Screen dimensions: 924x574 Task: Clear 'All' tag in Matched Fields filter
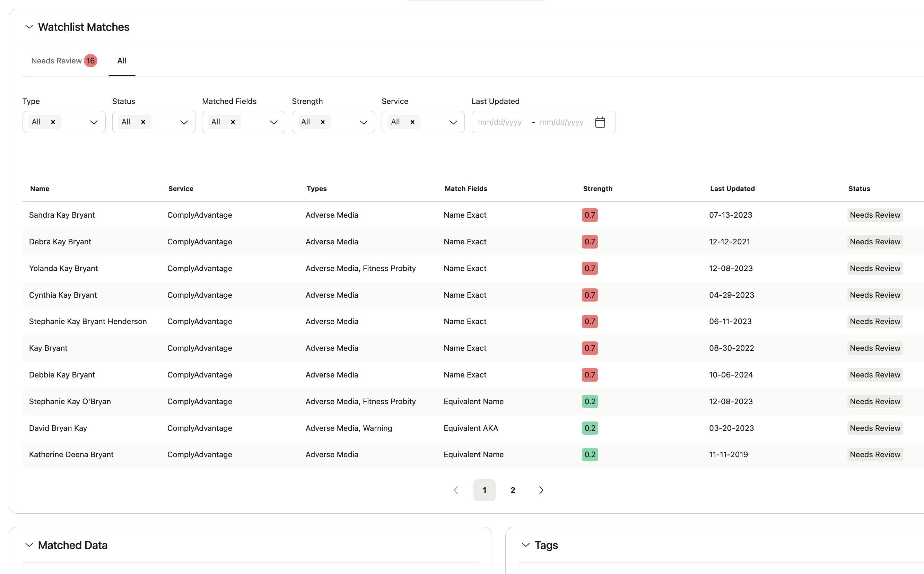click(233, 122)
